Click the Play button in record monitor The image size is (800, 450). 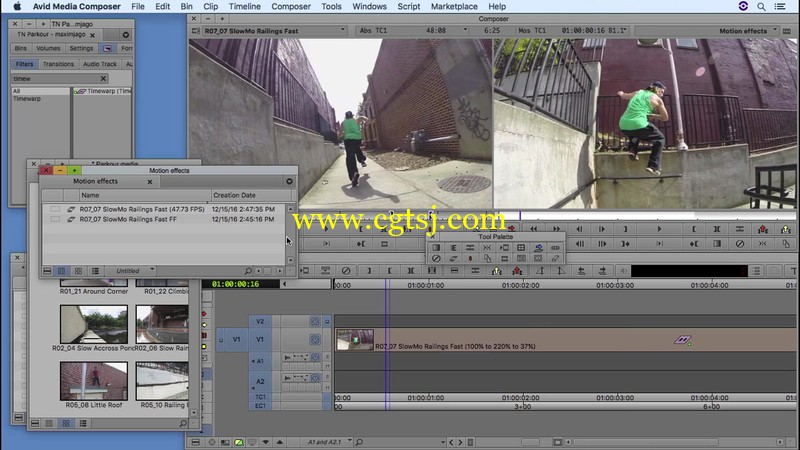point(659,229)
